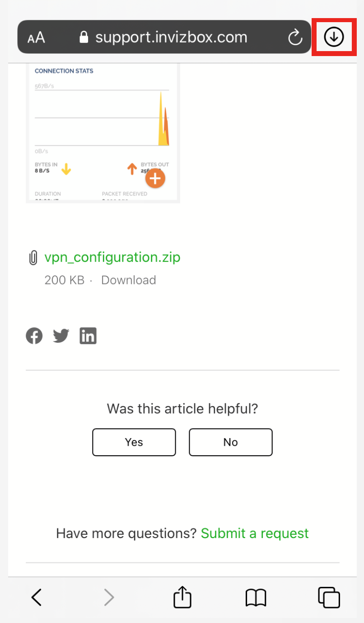Click Yes for article helpful
The height and width of the screenshot is (623, 364).
pyautogui.click(x=134, y=442)
